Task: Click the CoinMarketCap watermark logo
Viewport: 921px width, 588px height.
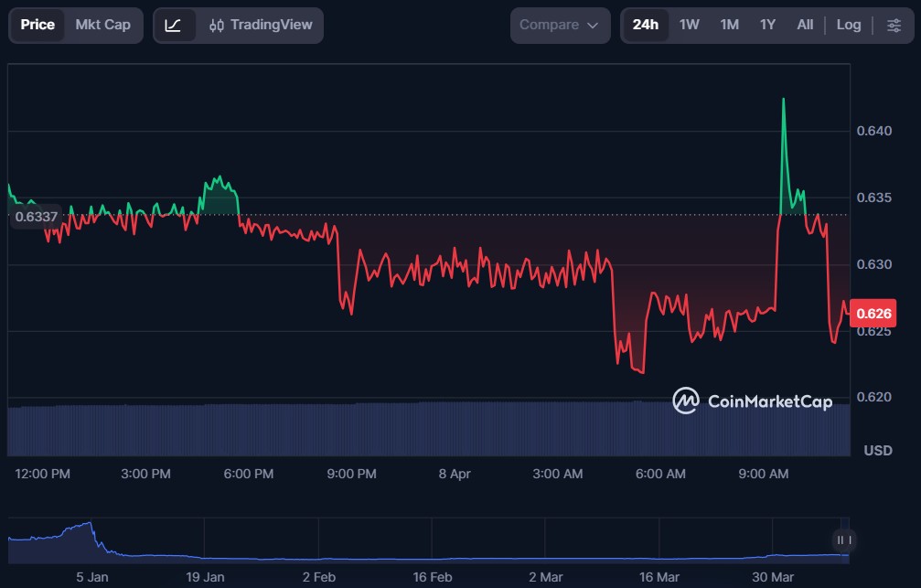Action: click(x=752, y=401)
